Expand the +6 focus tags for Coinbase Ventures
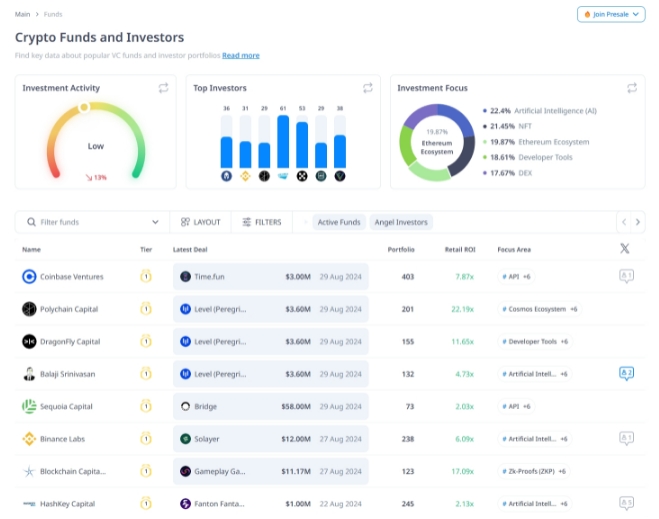This screenshot has height=519, width=659. point(527,277)
